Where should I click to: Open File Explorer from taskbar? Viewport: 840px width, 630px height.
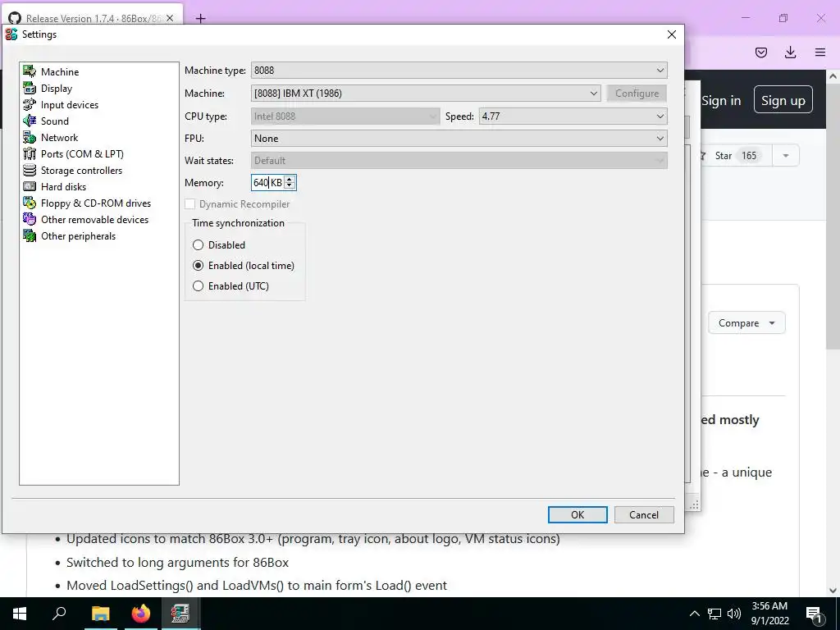(100, 614)
